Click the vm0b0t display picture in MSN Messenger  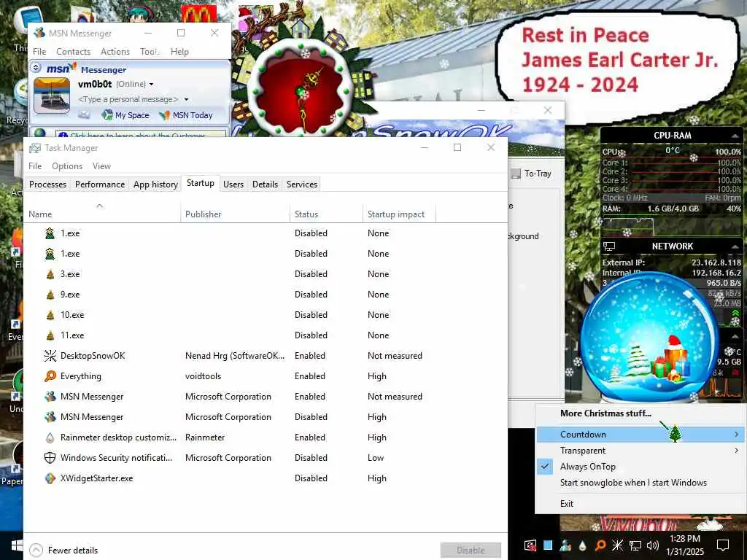pyautogui.click(x=52, y=96)
